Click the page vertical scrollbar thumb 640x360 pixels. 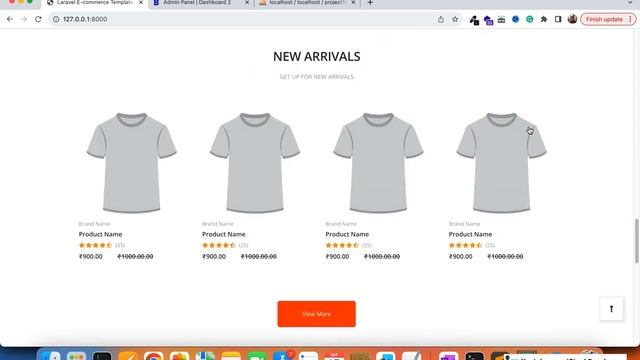pos(636,241)
